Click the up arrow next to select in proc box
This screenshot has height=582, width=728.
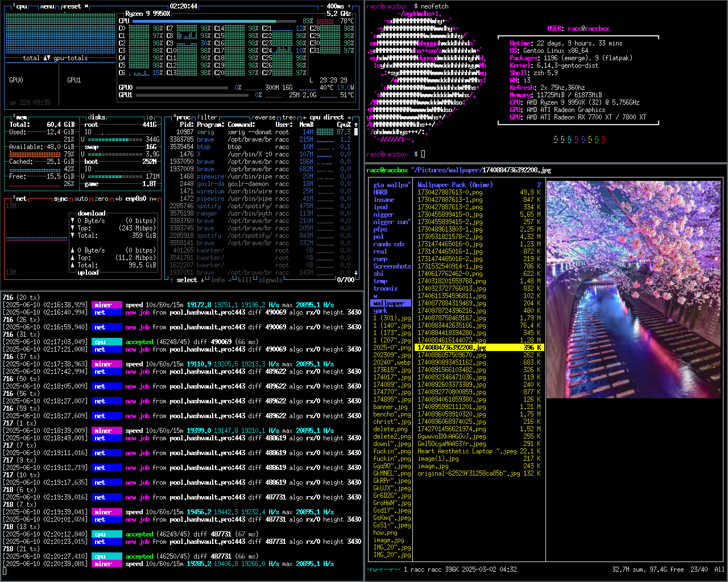click(x=172, y=280)
